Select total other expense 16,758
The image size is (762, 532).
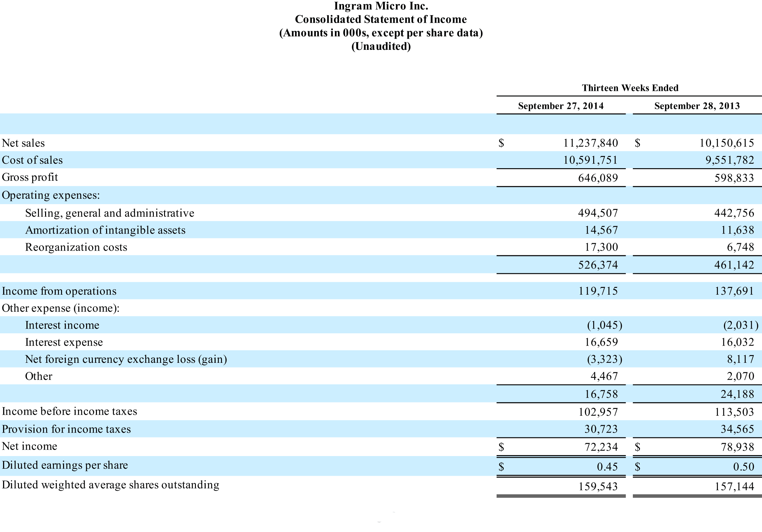click(602, 394)
